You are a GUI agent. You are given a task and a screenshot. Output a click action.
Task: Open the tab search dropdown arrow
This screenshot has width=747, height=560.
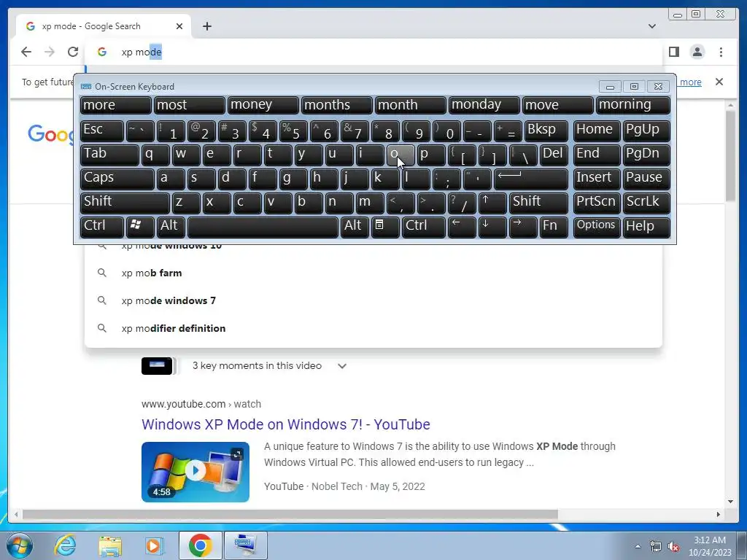coord(651,26)
